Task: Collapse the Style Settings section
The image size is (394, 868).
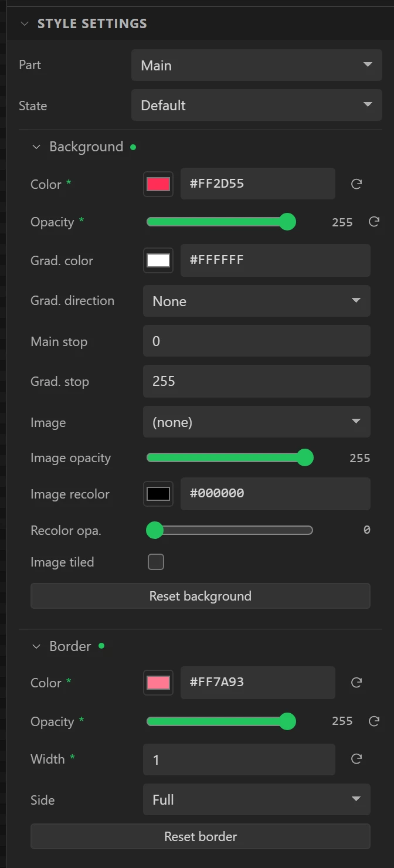Action: pyautogui.click(x=24, y=24)
